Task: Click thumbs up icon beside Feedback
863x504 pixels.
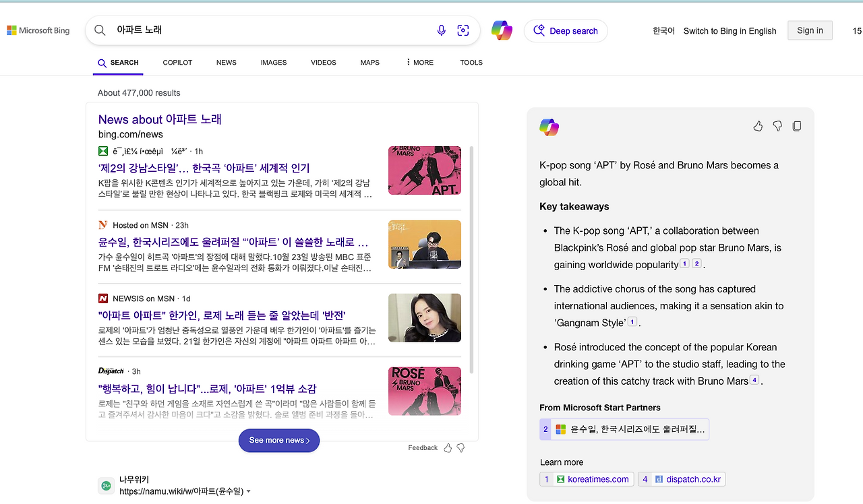Action: [448, 448]
